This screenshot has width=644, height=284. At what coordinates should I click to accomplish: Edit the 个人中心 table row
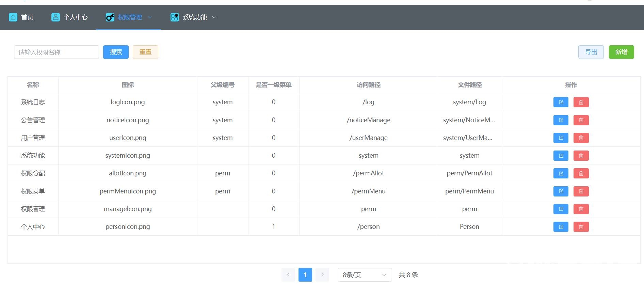point(561,227)
